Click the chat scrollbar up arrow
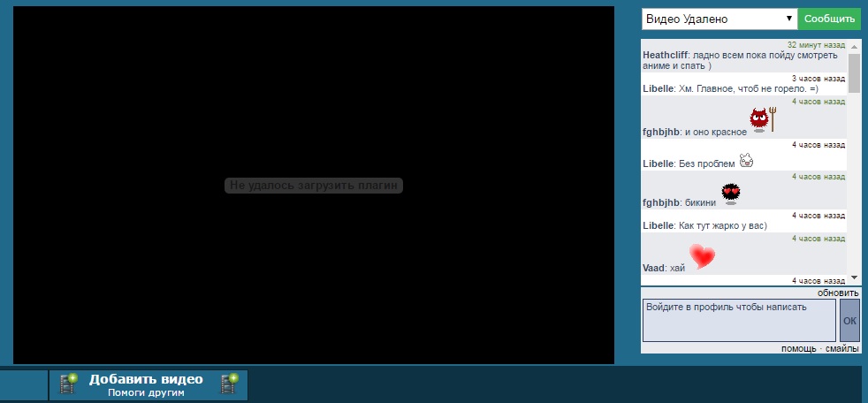Image resolution: width=868 pixels, height=403 pixels. (854, 46)
